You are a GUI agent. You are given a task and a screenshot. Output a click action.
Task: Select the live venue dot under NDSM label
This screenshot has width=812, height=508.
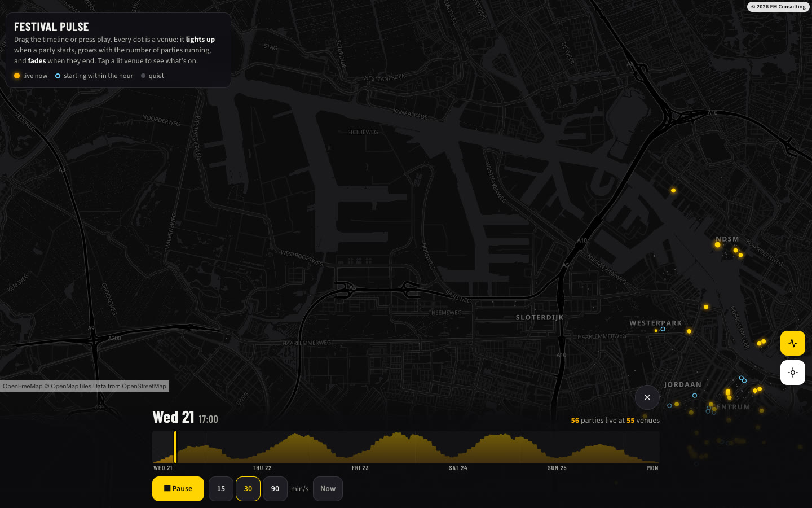pyautogui.click(x=718, y=245)
